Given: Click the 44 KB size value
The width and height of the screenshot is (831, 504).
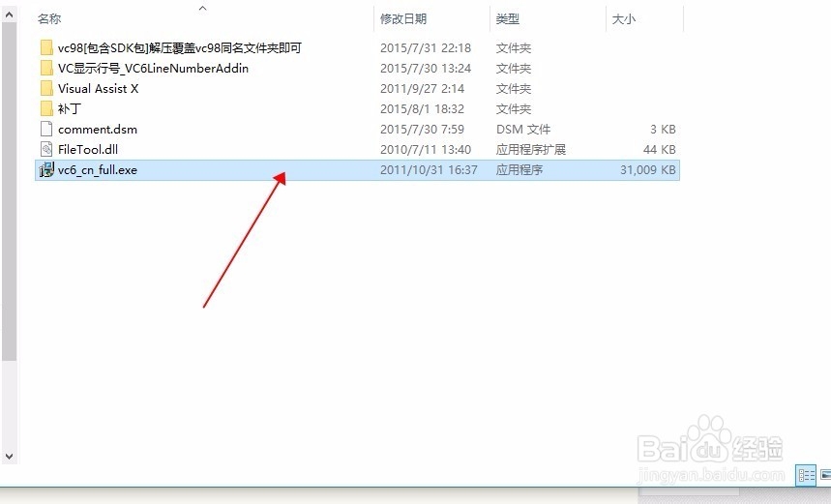Looking at the screenshot, I should (x=660, y=149).
